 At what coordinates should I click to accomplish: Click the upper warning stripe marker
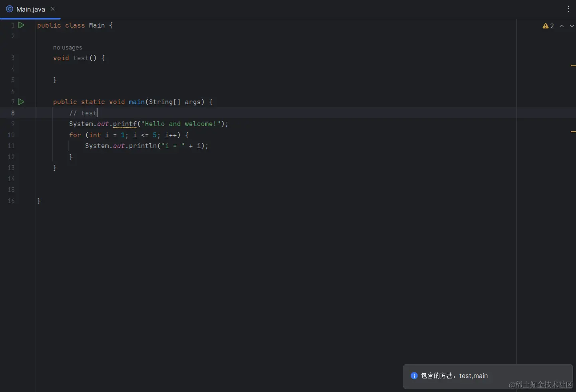click(573, 65)
